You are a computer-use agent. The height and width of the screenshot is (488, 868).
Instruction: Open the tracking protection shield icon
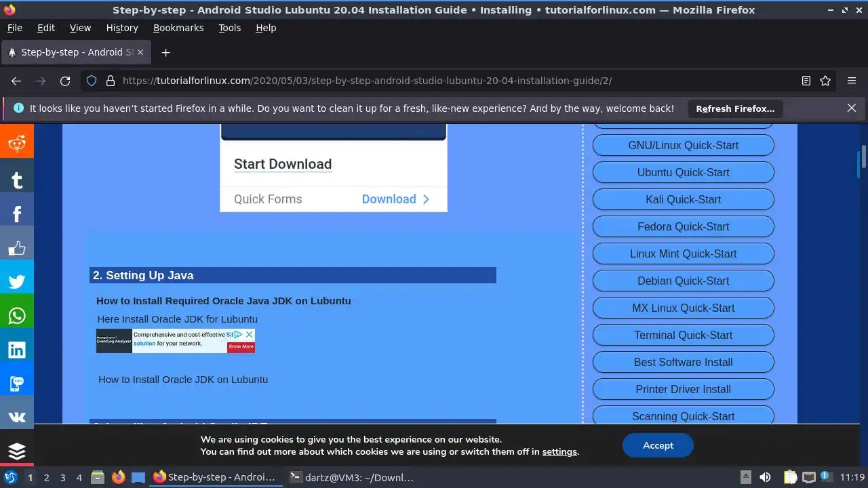click(92, 81)
